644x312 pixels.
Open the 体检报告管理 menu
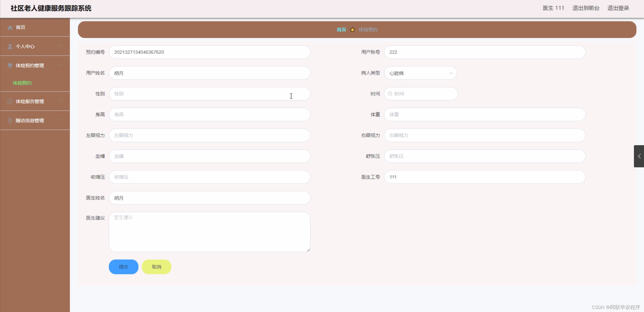30,101
